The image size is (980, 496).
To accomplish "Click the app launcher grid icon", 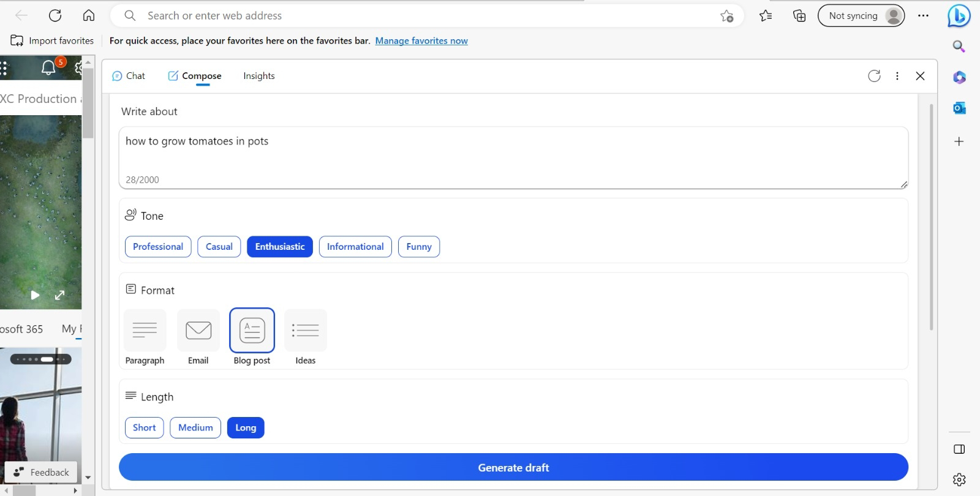I will click(x=4, y=67).
